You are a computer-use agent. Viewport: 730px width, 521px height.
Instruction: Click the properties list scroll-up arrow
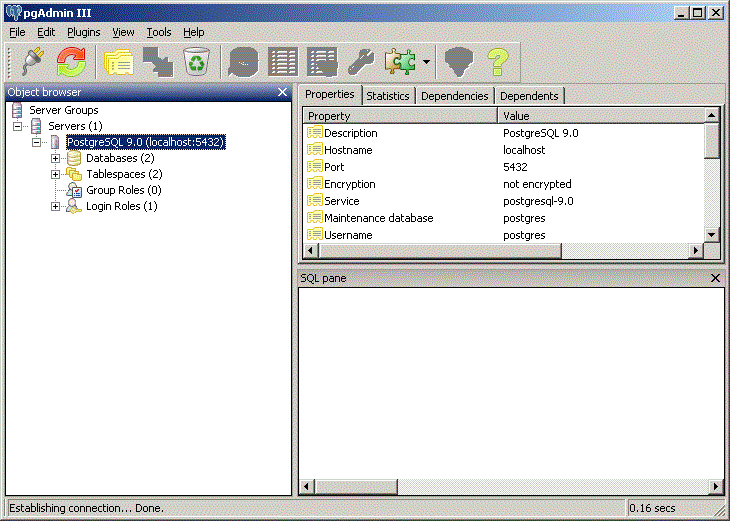coord(712,115)
